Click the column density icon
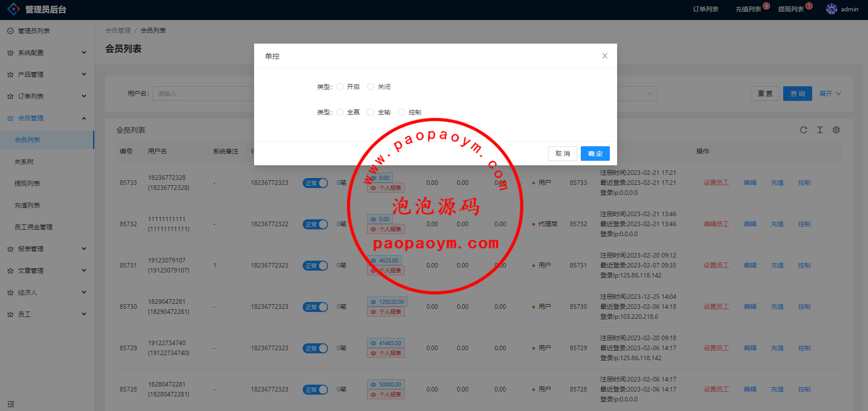868x411 pixels. [x=819, y=130]
